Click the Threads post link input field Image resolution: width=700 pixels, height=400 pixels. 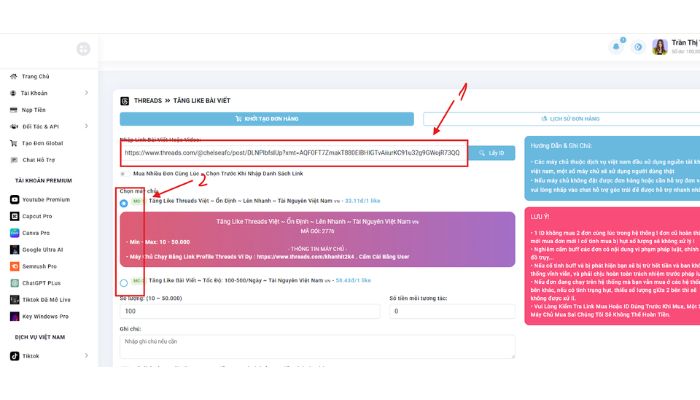tap(294, 153)
